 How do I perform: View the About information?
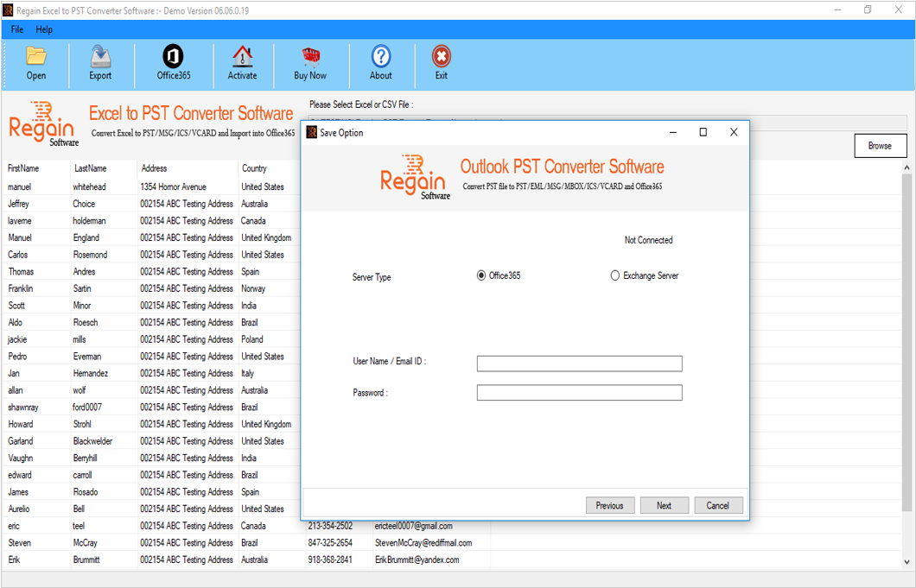click(380, 62)
